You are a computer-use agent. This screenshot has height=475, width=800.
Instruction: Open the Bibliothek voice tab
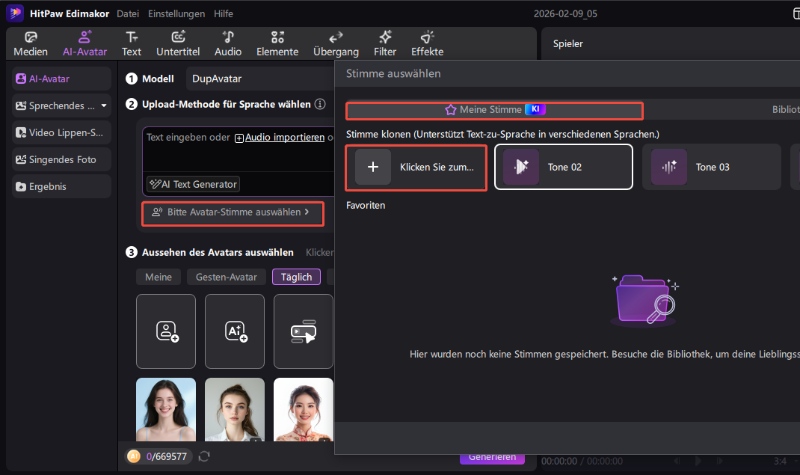click(x=786, y=110)
